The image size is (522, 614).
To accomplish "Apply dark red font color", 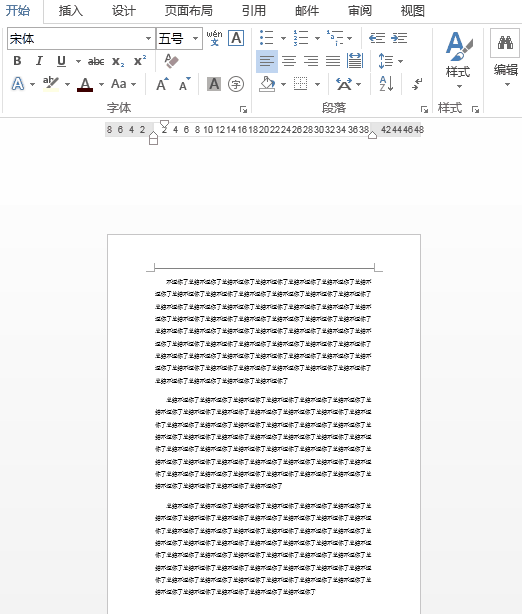I will point(85,84).
